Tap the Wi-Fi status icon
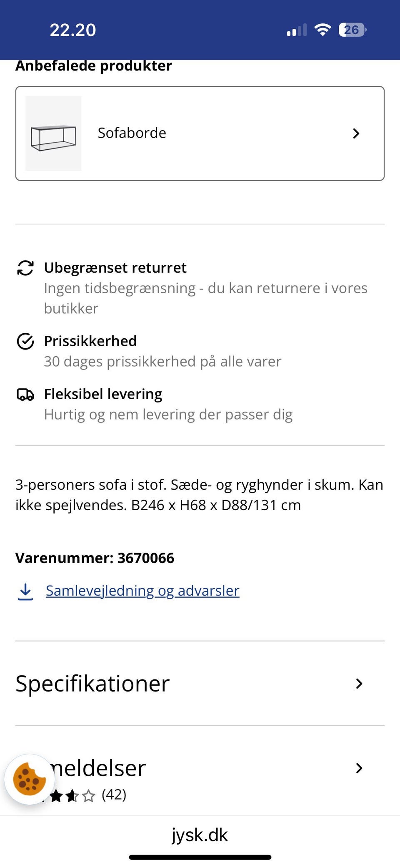400x868 pixels. [322, 30]
